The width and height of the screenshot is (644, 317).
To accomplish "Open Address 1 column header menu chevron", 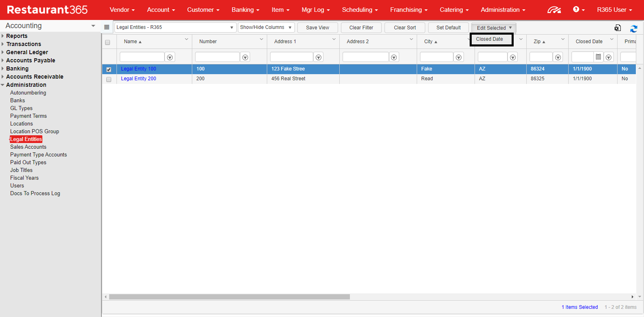I will pos(334,39).
